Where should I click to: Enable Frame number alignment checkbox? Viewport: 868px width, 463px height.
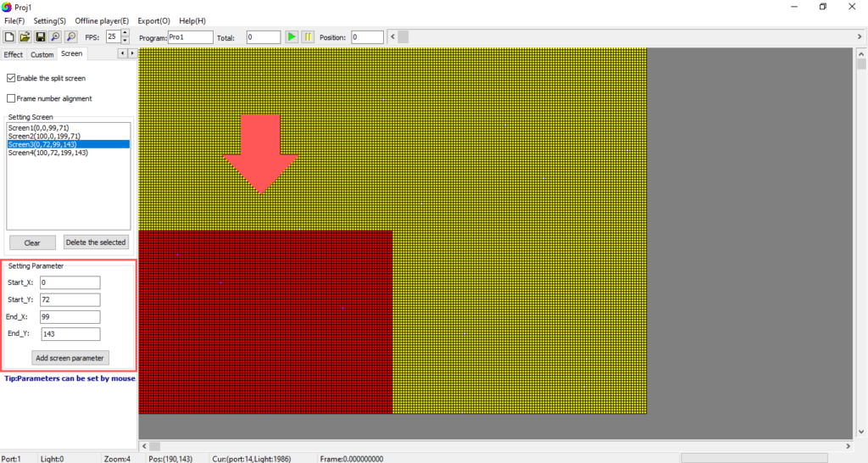[11, 98]
